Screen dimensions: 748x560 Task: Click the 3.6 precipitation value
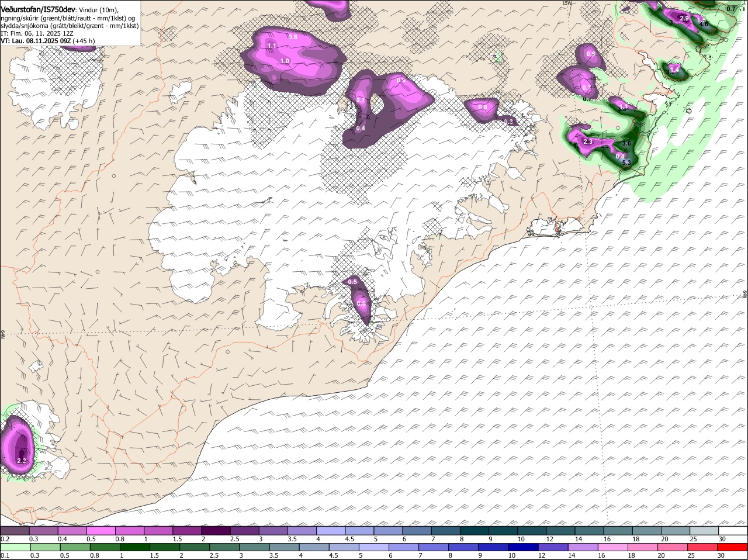click(x=627, y=143)
